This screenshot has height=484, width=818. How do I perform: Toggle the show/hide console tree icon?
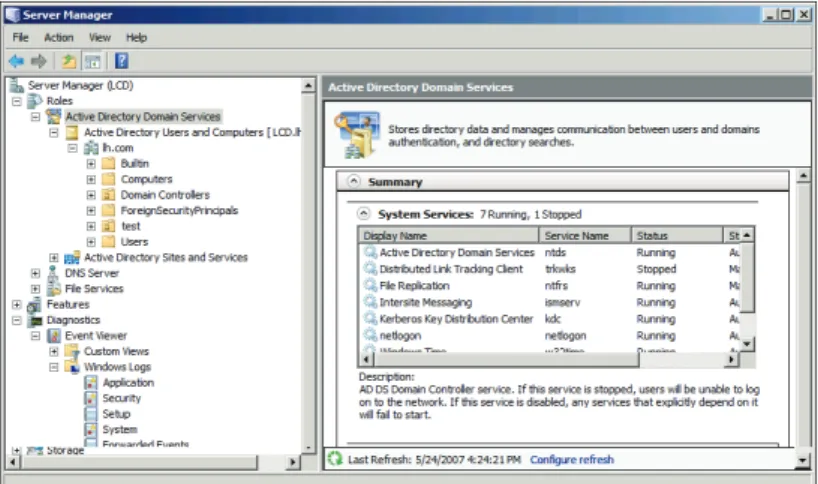point(93,62)
